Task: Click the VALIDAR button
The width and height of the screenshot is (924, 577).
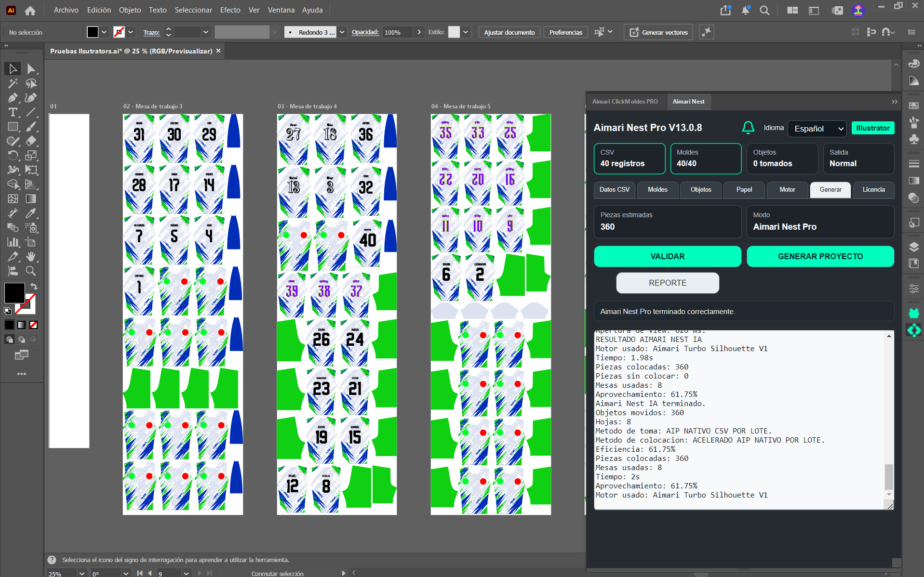Action: 667,256
